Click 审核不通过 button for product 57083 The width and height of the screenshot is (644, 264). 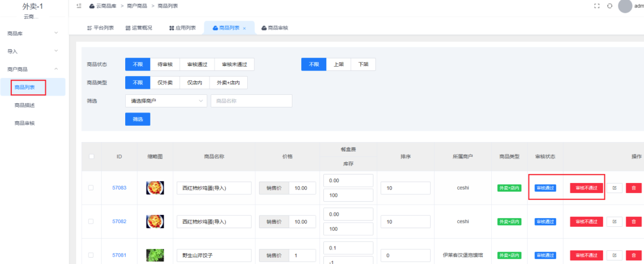pyautogui.click(x=586, y=187)
